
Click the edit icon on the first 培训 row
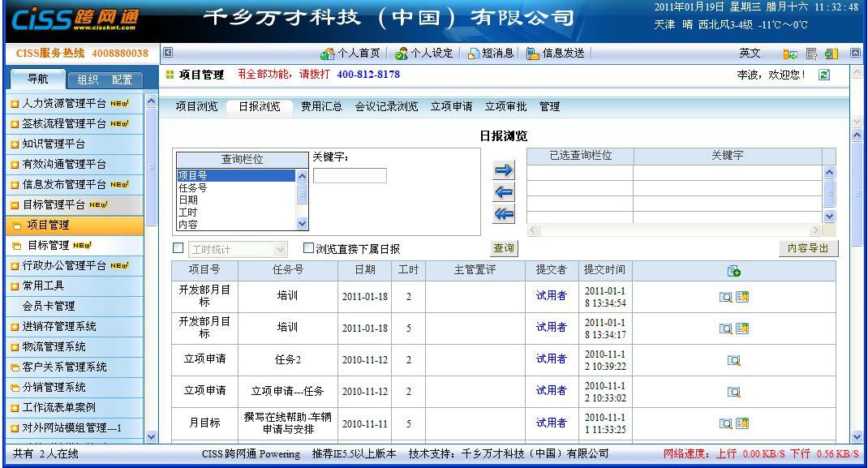tap(741, 296)
